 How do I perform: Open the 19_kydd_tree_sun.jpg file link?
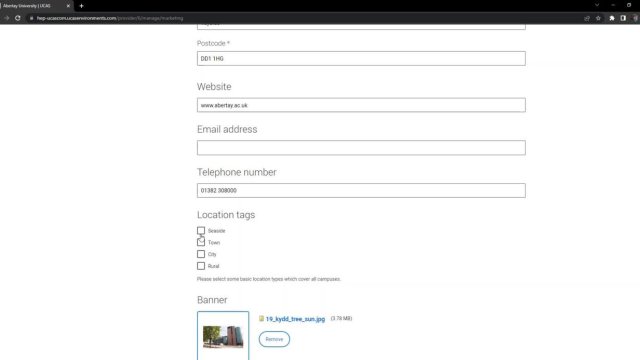click(x=295, y=319)
